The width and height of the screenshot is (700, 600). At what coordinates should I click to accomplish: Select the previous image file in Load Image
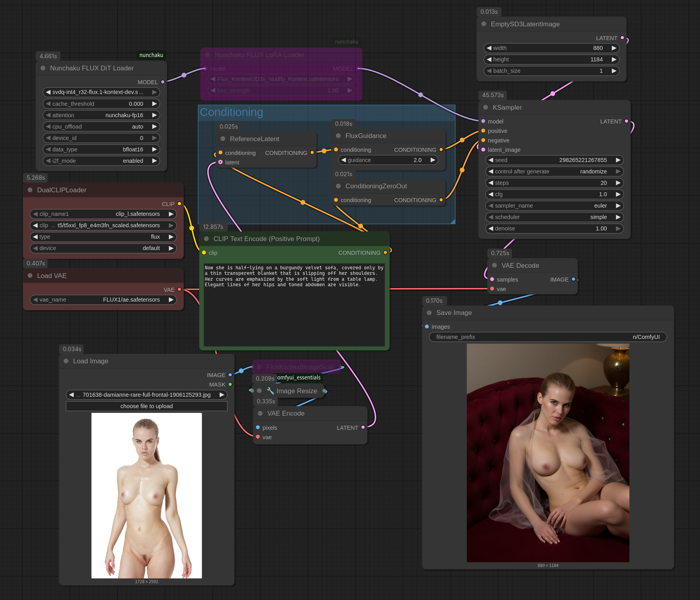pyautogui.click(x=71, y=395)
